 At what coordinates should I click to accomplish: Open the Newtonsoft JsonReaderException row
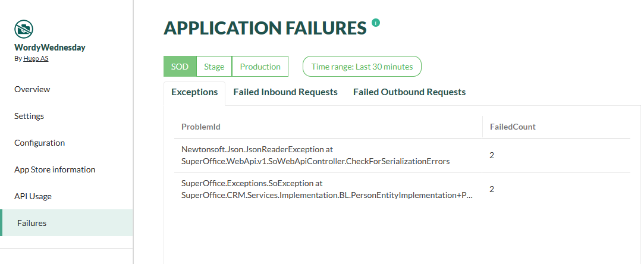point(402,155)
